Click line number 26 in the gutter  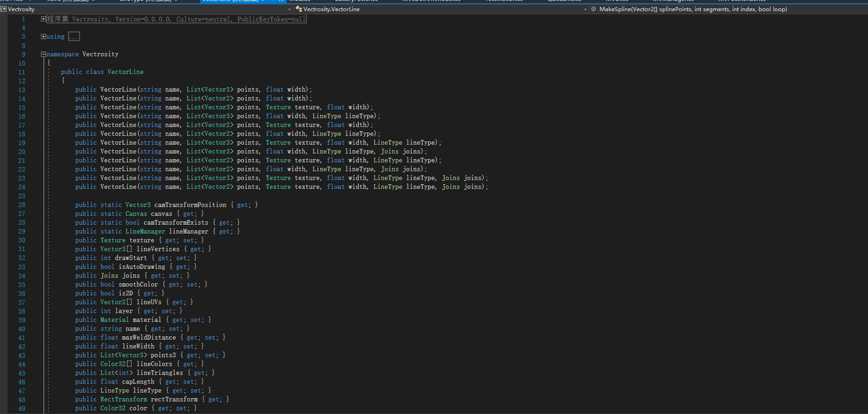(22, 205)
